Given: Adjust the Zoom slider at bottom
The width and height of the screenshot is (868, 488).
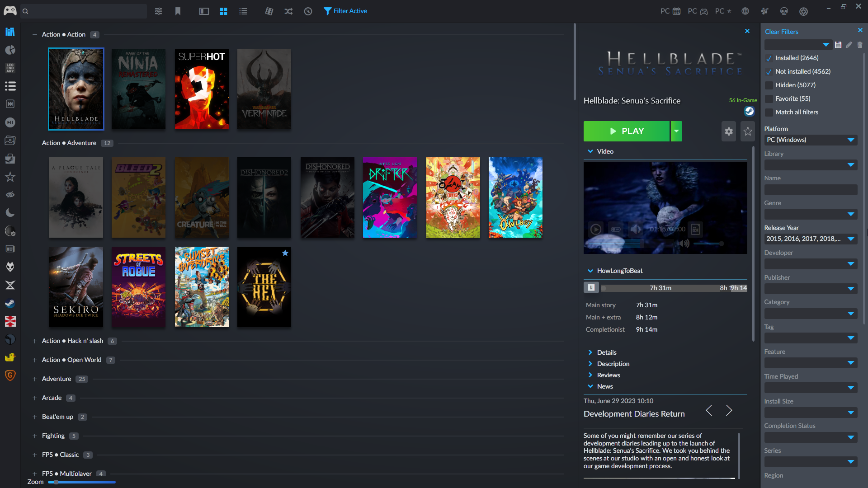Looking at the screenshot, I should pos(56,482).
